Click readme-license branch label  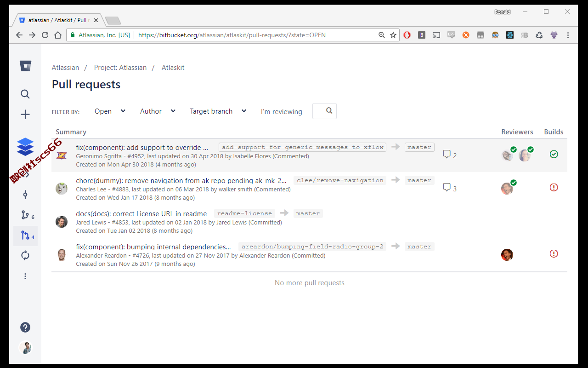pyautogui.click(x=244, y=213)
